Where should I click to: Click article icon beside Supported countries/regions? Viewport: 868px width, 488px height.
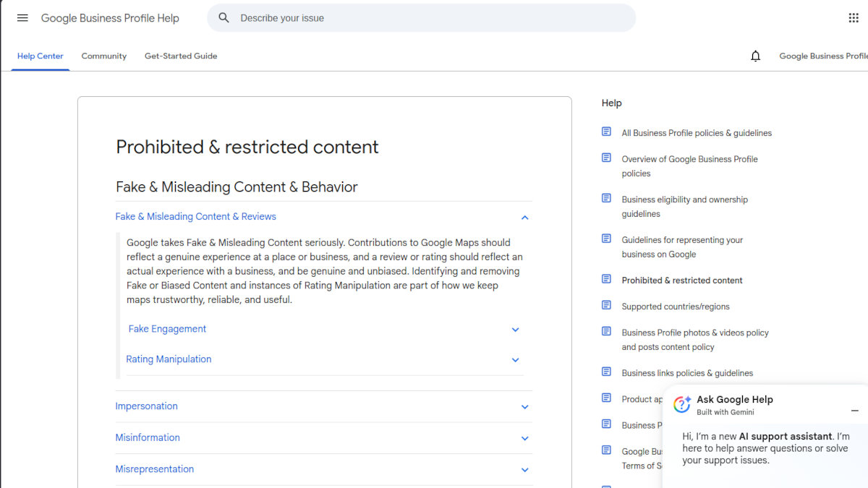coord(606,305)
